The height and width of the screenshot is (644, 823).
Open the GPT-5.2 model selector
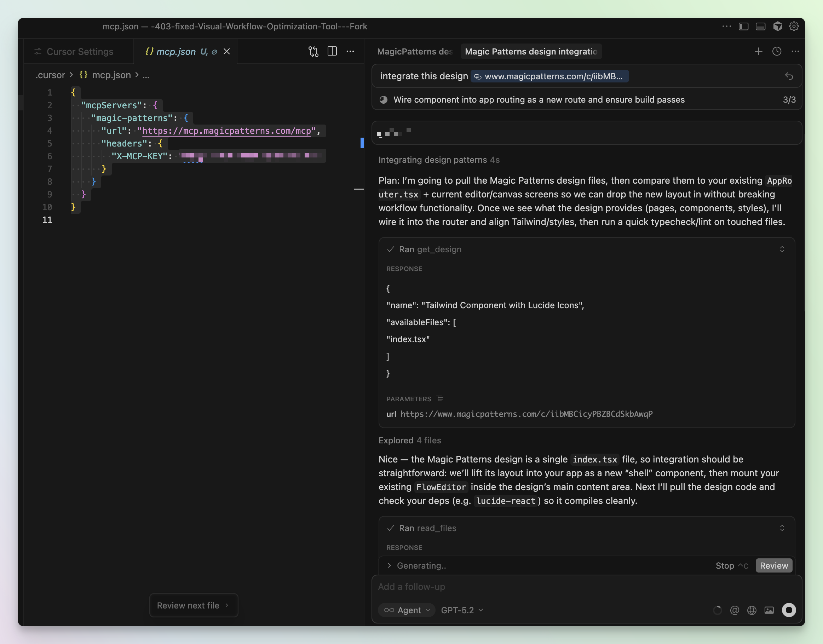(462, 610)
